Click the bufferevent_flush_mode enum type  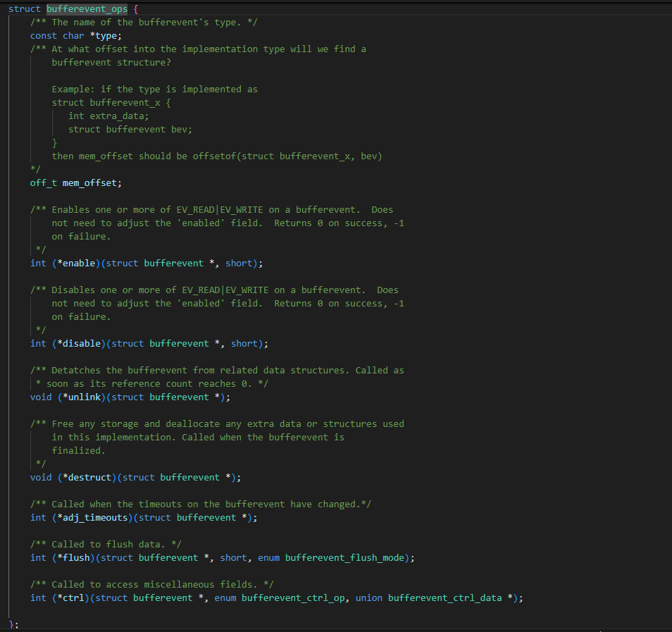(x=345, y=558)
